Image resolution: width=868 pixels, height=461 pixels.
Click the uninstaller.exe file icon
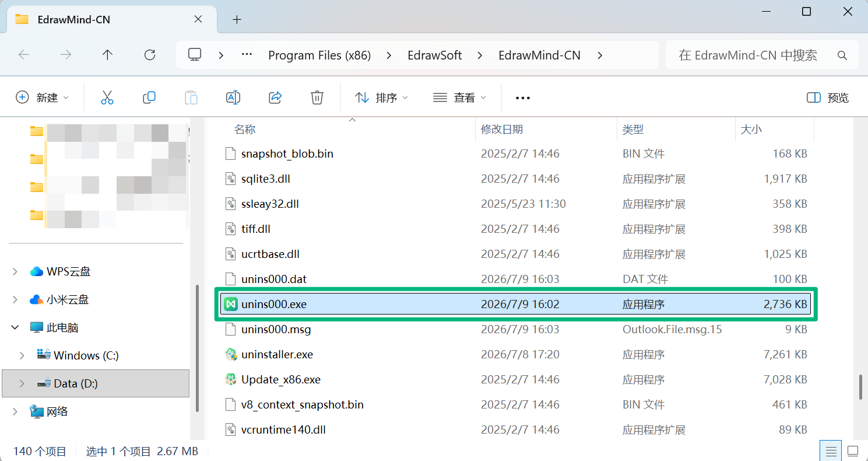[x=231, y=354]
